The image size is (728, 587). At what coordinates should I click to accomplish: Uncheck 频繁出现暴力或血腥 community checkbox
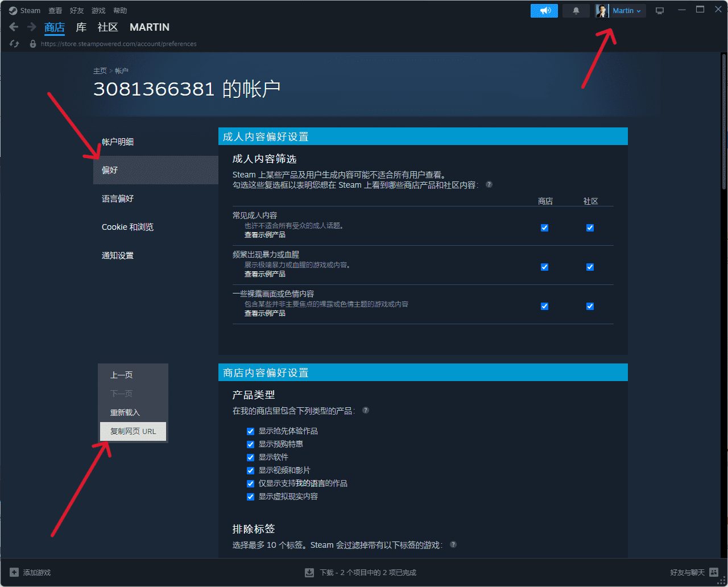(x=590, y=267)
